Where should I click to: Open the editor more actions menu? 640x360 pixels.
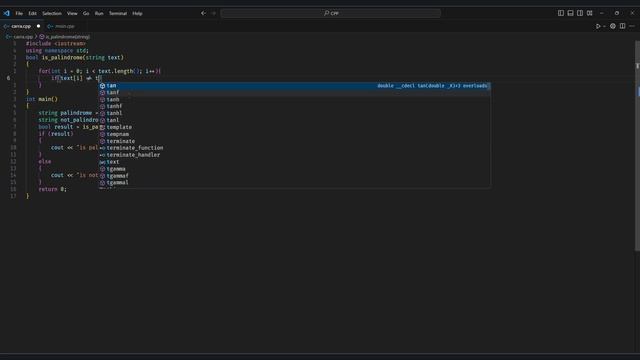click(x=632, y=26)
